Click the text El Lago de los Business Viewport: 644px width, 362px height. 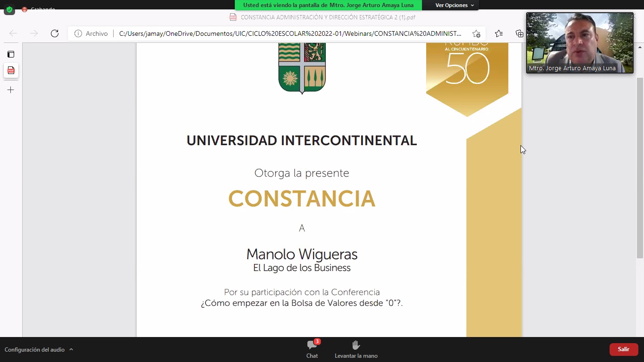302,268
